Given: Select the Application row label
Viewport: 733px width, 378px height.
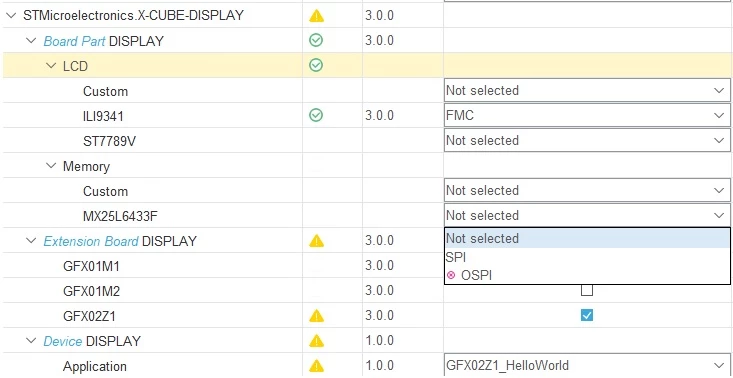Looking at the screenshot, I should pos(95,367).
